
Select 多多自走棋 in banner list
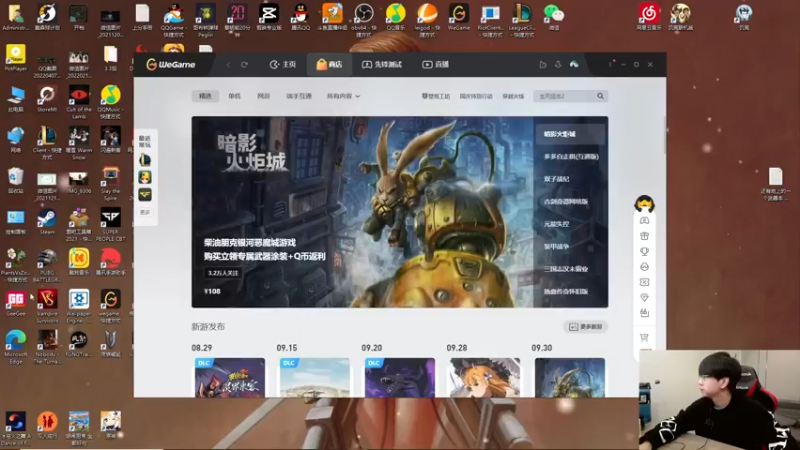coord(571,157)
